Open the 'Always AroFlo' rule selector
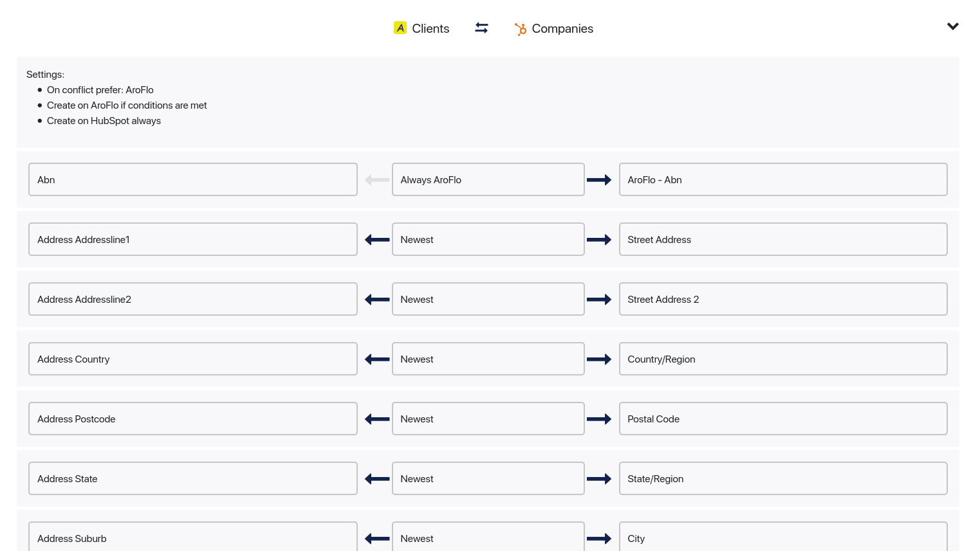The image size is (980, 551). click(x=488, y=179)
